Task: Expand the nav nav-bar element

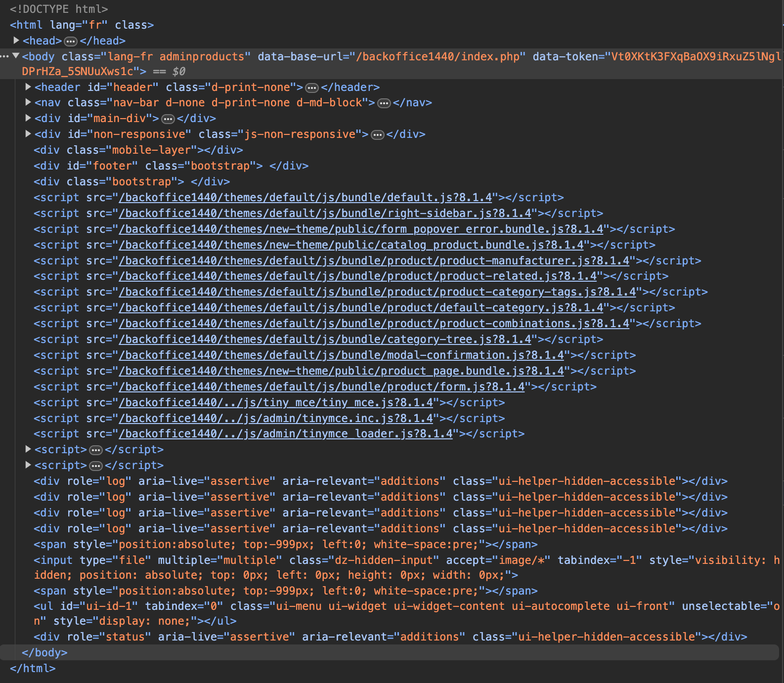Action: pos(28,102)
